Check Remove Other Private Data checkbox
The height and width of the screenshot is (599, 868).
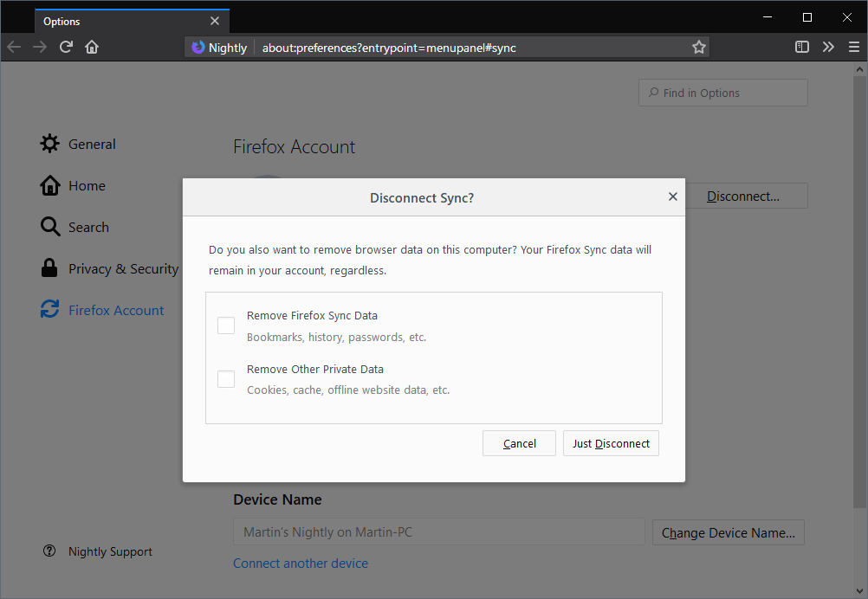pos(226,379)
